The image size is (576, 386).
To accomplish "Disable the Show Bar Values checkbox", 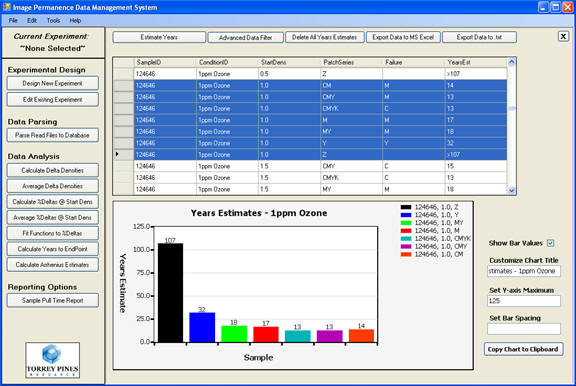I will 550,243.
